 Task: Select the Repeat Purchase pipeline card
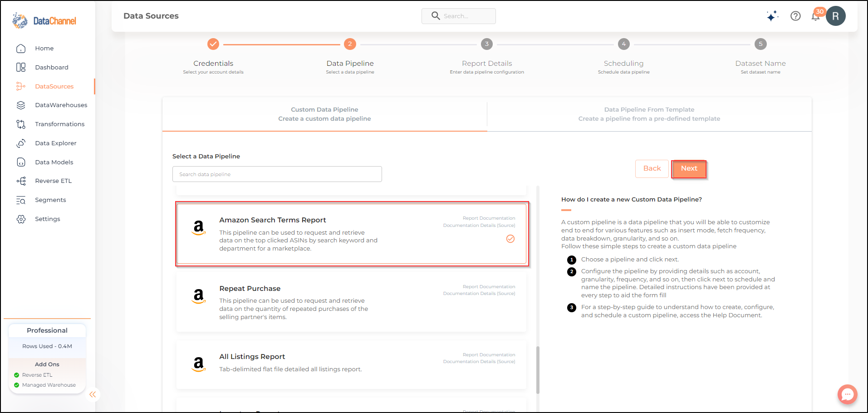[351, 302]
